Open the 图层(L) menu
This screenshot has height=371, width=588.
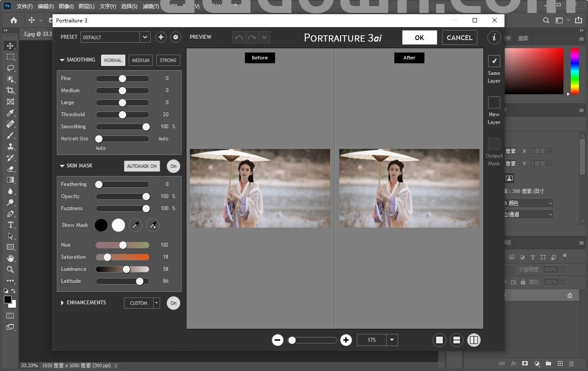click(x=87, y=6)
